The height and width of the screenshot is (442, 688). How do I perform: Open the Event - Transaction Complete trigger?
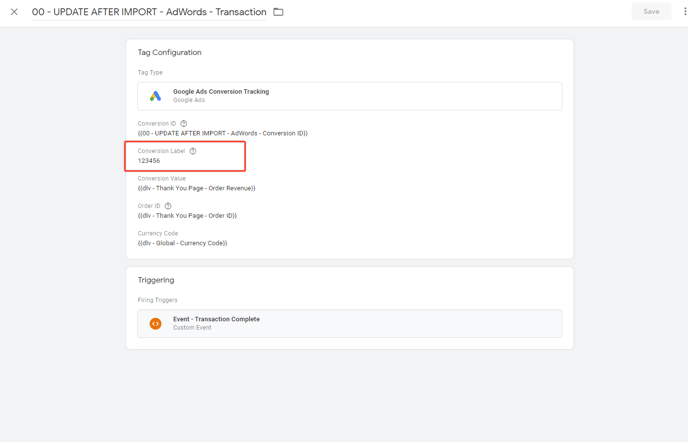pyautogui.click(x=350, y=323)
